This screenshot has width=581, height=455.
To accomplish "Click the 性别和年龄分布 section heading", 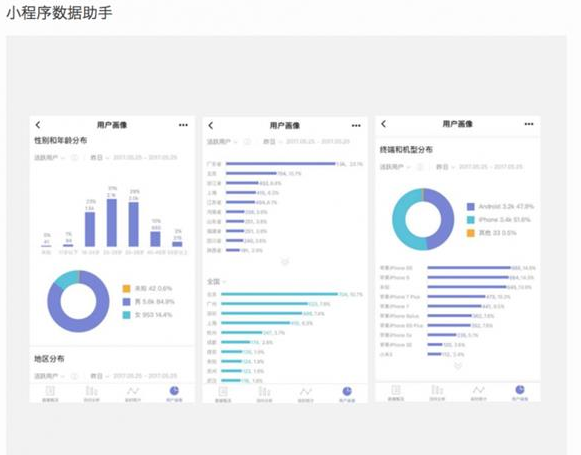I will [x=61, y=140].
